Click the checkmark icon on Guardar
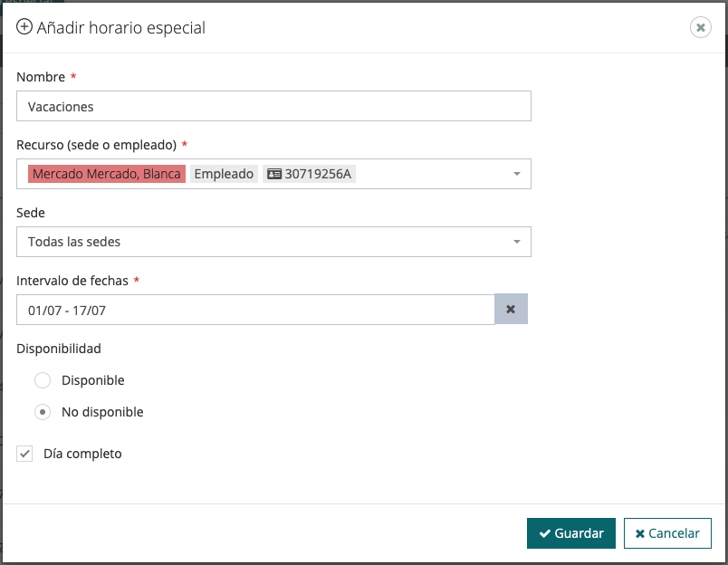The image size is (728, 565). 545,534
